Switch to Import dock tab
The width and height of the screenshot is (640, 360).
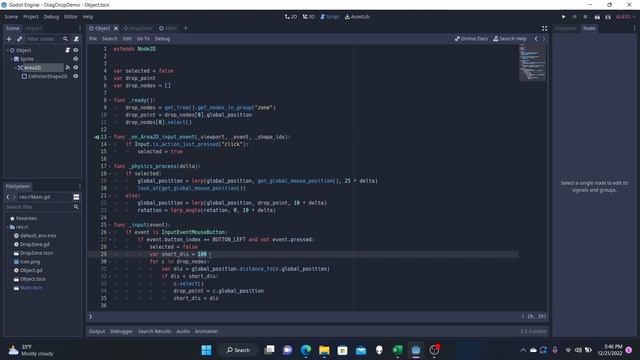coord(33,28)
